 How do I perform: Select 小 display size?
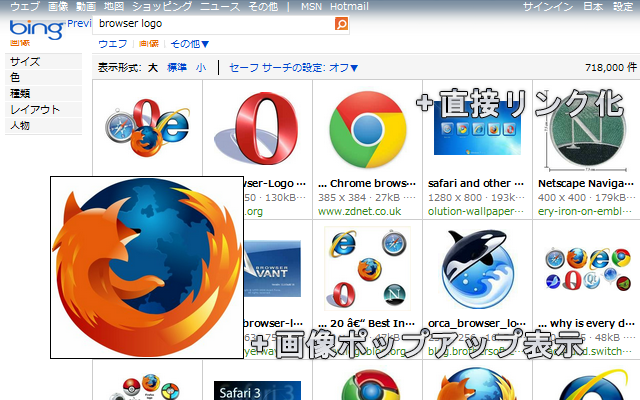201,67
